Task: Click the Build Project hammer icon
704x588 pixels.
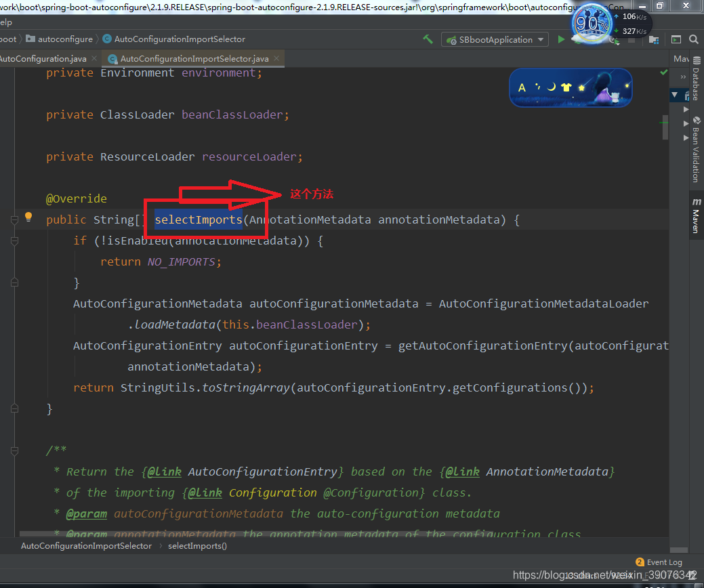Action: [428, 39]
